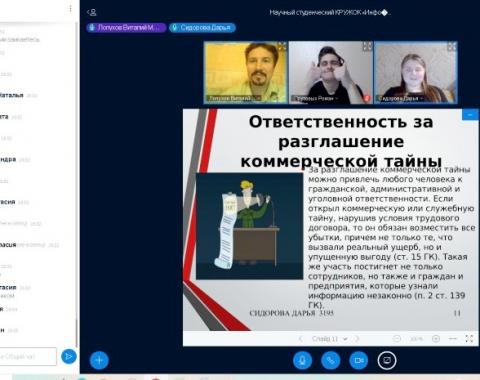This screenshot has height=380, width=480.
Task: Hide the presentation with the minus button
Action: [470, 115]
